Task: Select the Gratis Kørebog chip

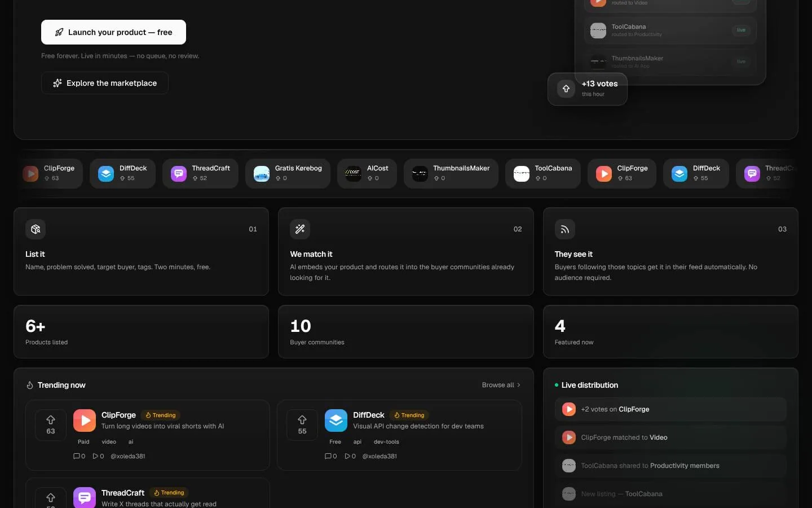Action: tap(288, 173)
